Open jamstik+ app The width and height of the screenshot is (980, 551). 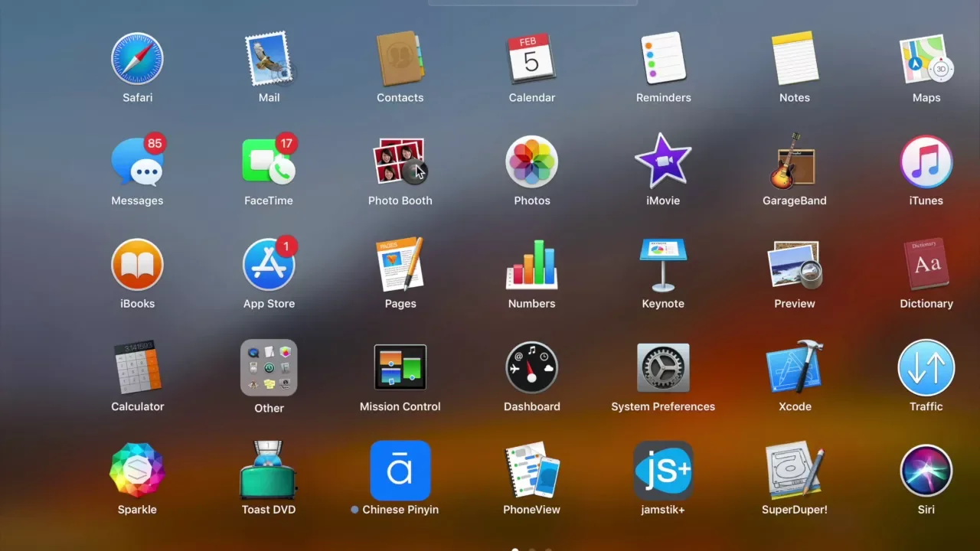pyautogui.click(x=663, y=471)
